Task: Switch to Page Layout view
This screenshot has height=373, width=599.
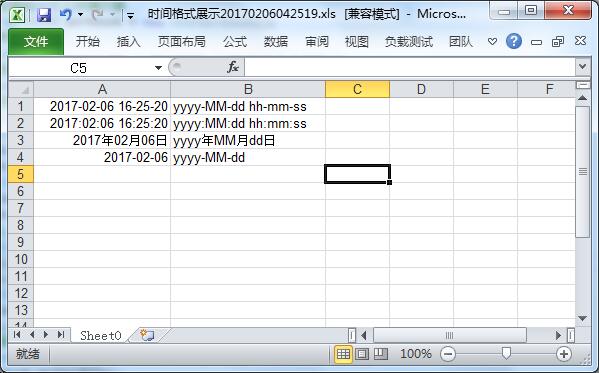Action: pos(362,354)
